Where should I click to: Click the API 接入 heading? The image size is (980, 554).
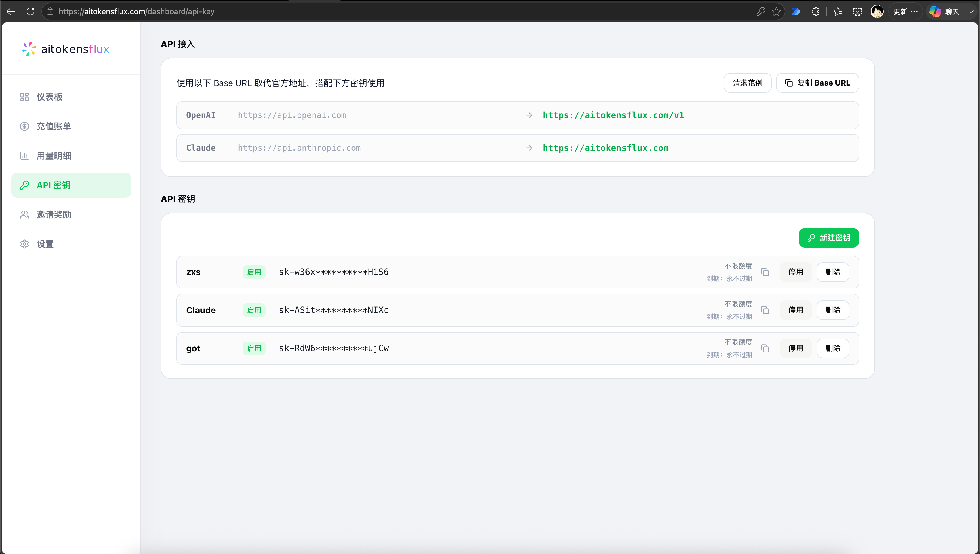pyautogui.click(x=178, y=44)
